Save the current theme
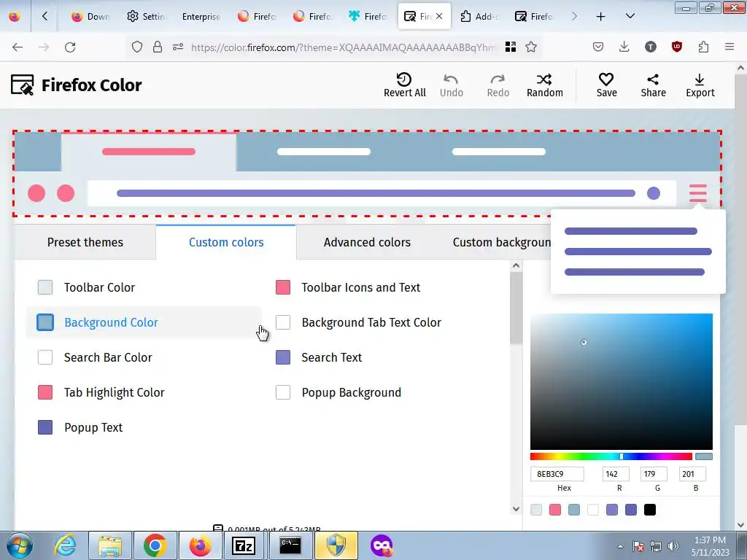747x560 pixels. point(606,85)
